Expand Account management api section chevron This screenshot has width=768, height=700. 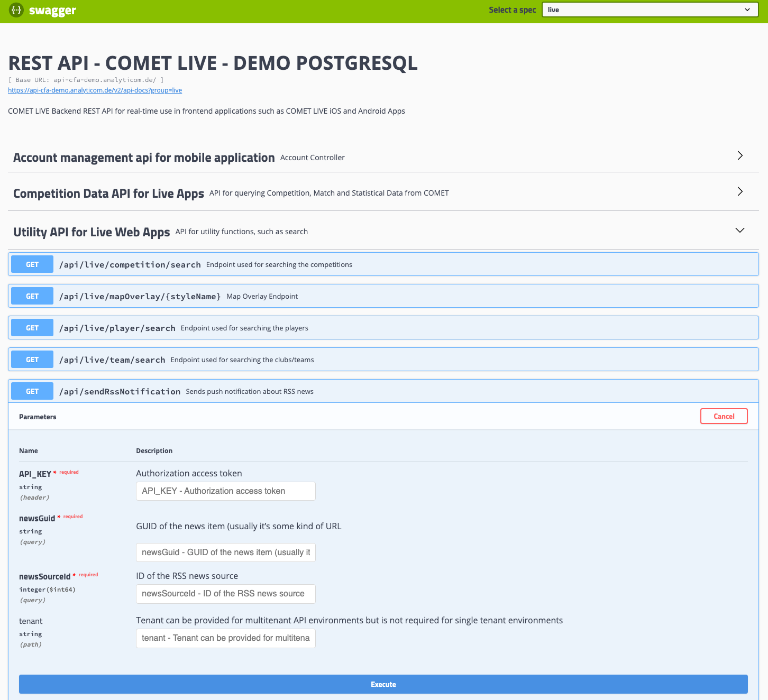click(x=740, y=155)
